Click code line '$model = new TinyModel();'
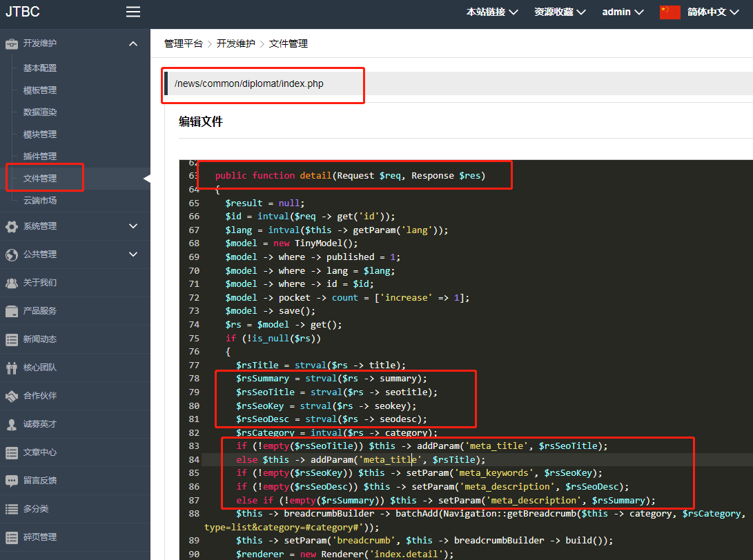The height and width of the screenshot is (560, 753). [x=291, y=243]
